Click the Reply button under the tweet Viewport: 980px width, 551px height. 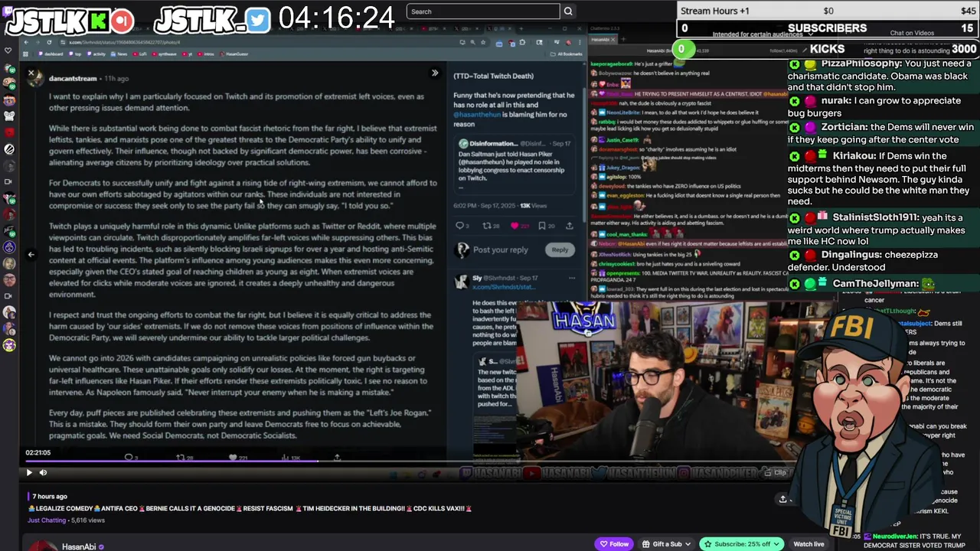[x=560, y=249]
